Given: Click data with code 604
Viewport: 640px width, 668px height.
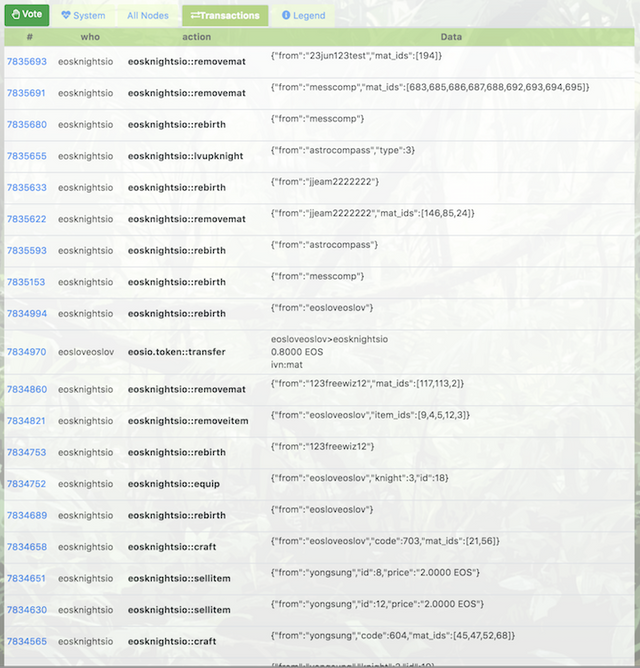Looking at the screenshot, I should pyautogui.click(x=393, y=636).
